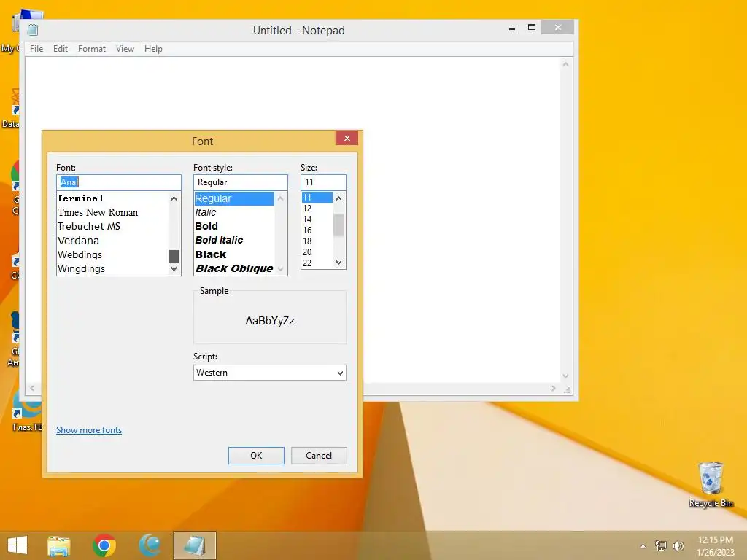Open the Help menu in Notepad
Viewport: 747px width, 560px height.
153,49
